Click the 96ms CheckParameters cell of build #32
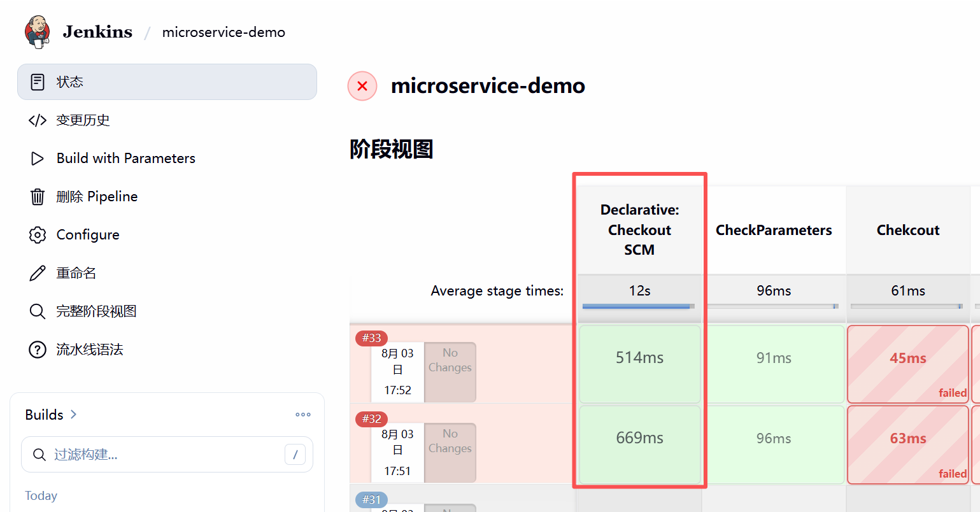The width and height of the screenshot is (980, 512). 774,444
